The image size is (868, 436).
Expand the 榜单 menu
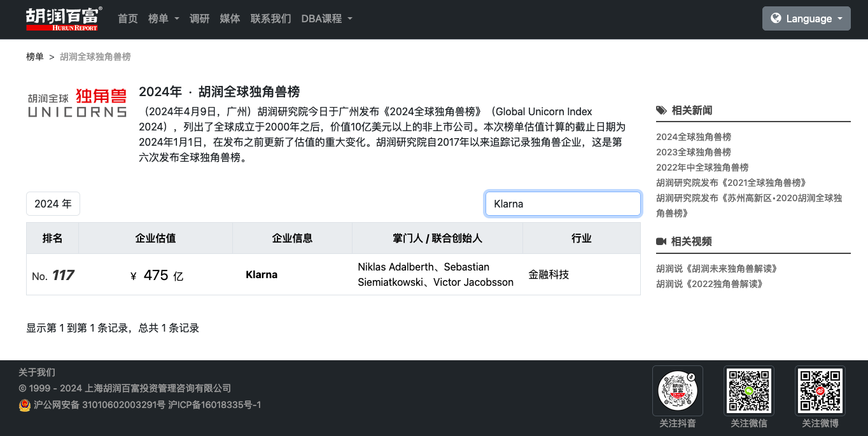164,18
